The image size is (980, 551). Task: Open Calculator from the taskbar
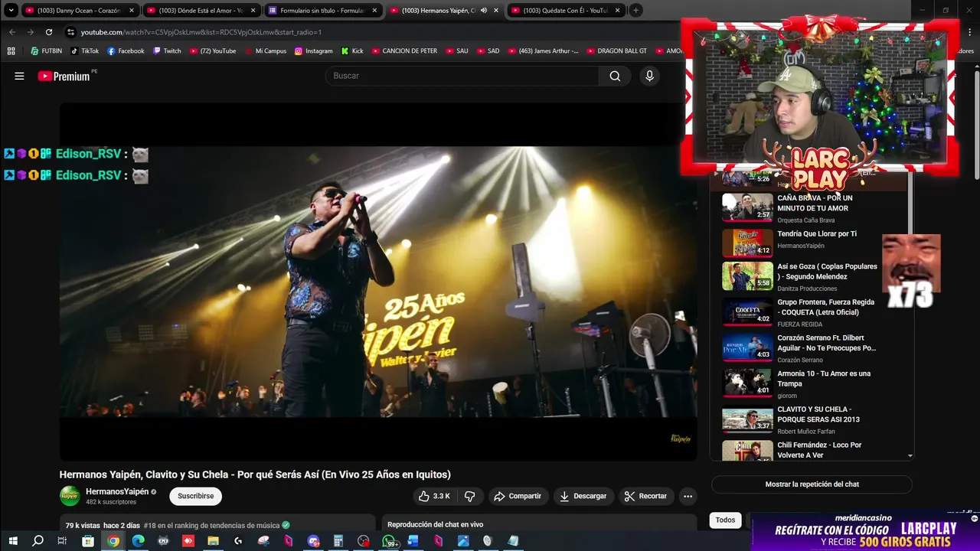(x=338, y=541)
